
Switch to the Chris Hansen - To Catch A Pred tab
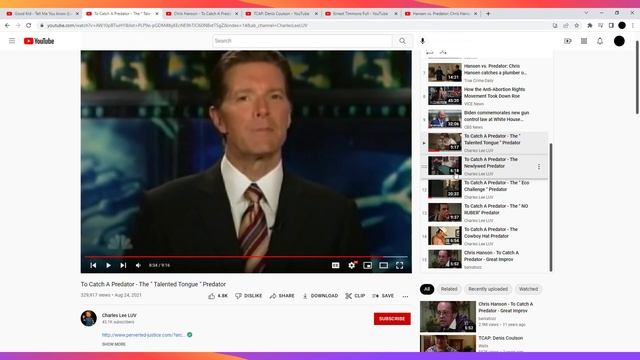point(202,13)
